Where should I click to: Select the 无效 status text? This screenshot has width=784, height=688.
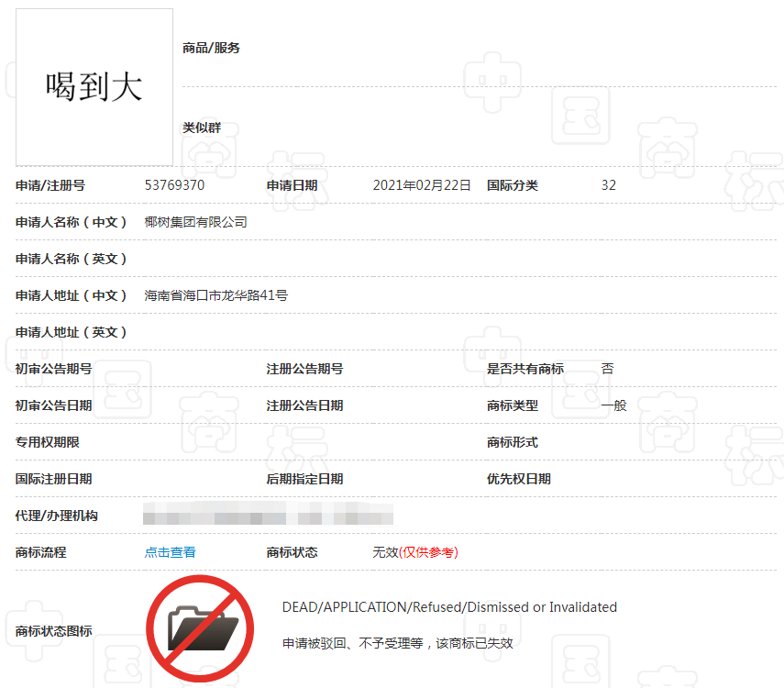click(x=385, y=552)
